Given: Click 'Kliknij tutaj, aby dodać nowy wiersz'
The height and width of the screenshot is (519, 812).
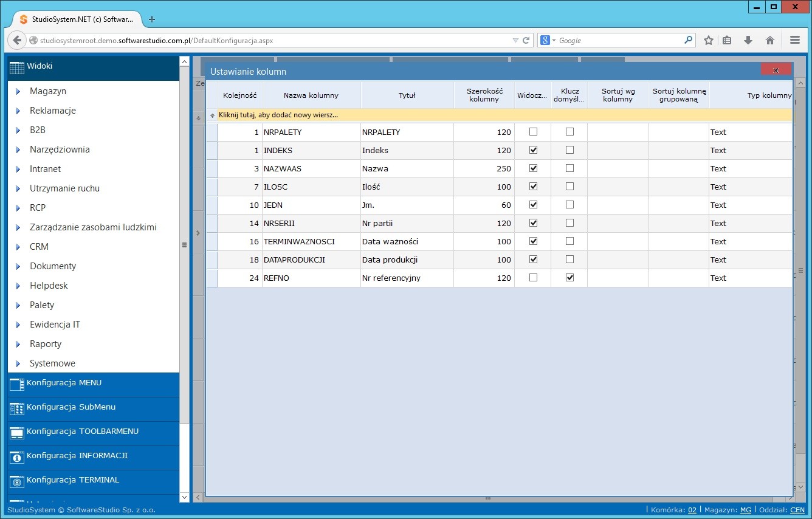Looking at the screenshot, I should 278,115.
